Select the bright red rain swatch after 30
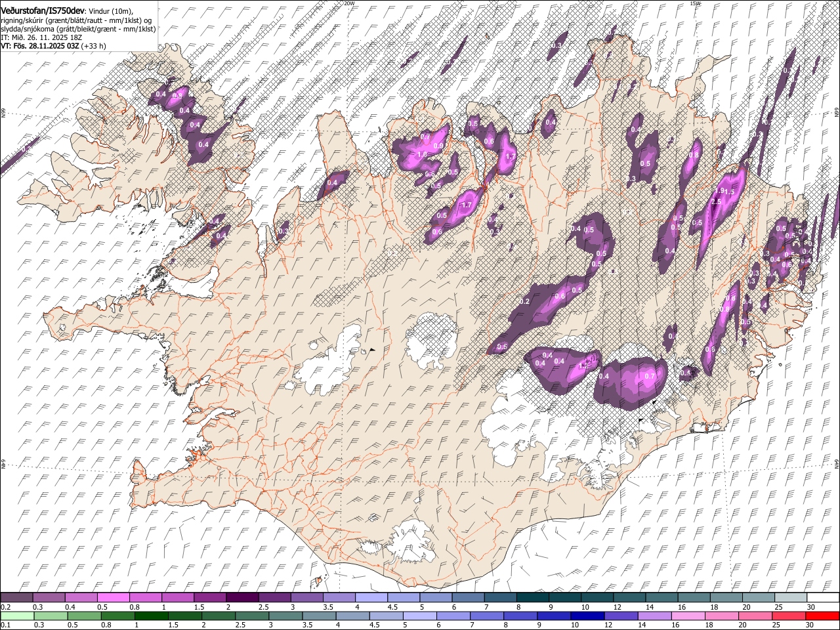The image size is (840, 630). point(822,616)
